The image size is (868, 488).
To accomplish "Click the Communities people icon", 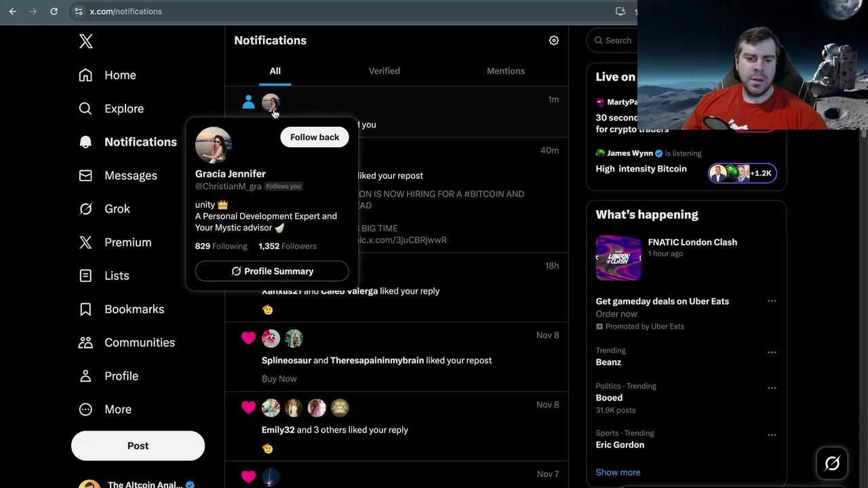I will pos(85,342).
